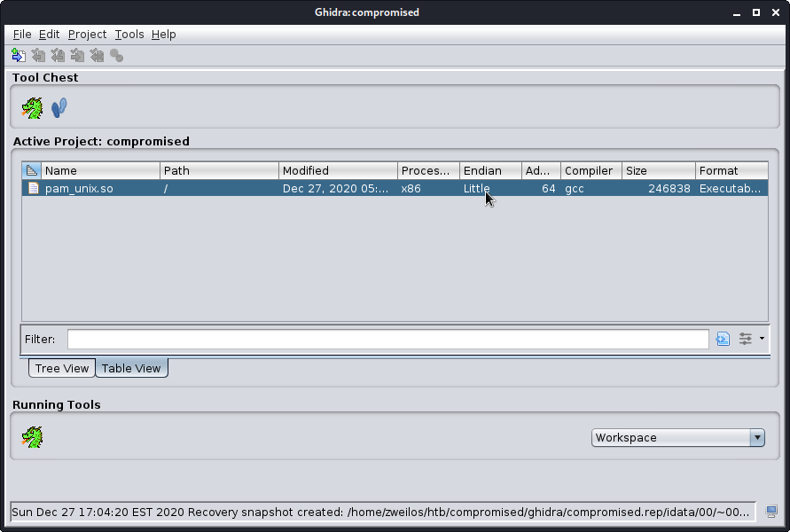Sort table by Size column header

point(658,170)
